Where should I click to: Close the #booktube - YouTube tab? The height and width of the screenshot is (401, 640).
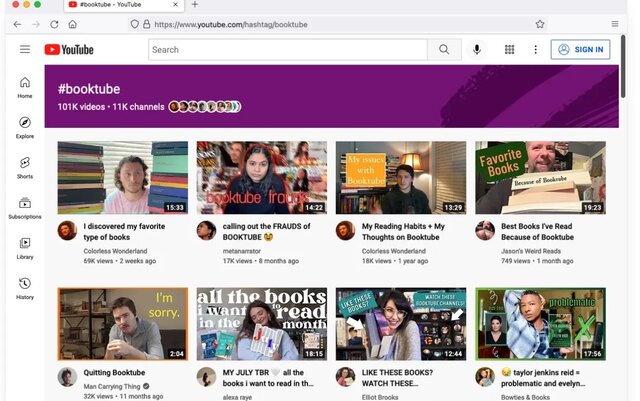(x=175, y=4)
